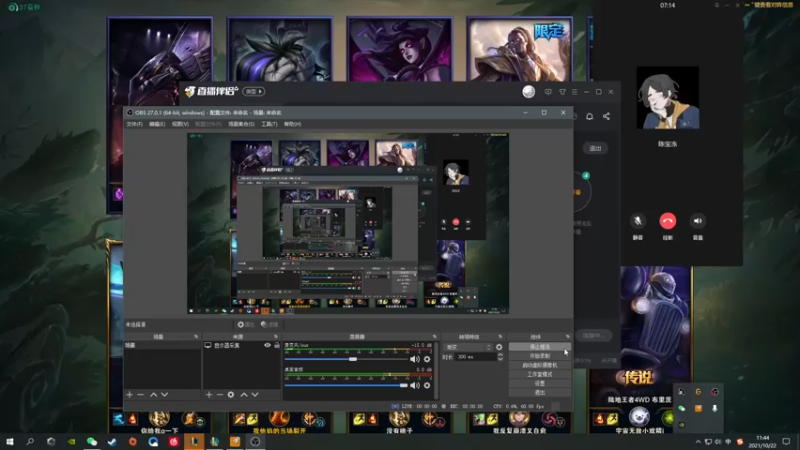Open the OBS Help menu
Viewport: 800px width, 450px height.
[x=292, y=124]
